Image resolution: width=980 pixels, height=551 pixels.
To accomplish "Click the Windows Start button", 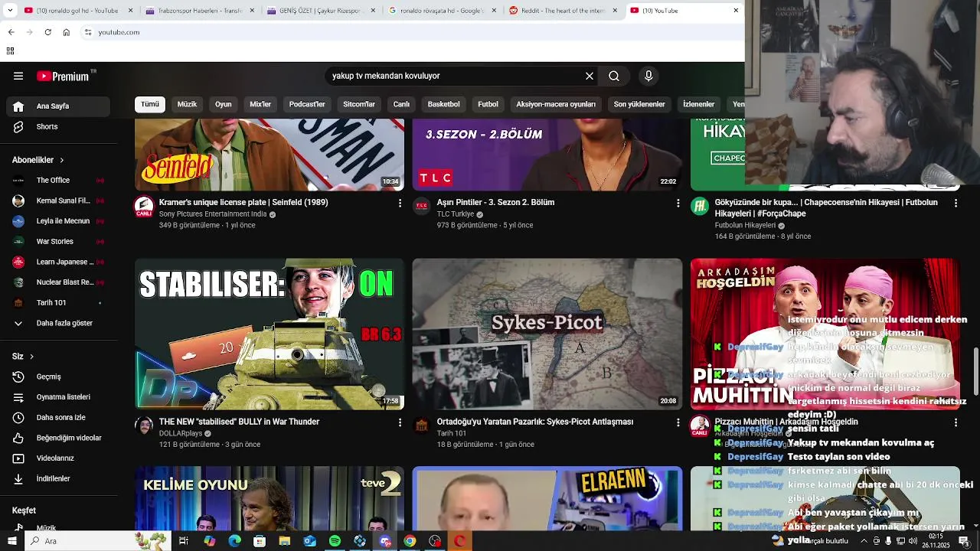I will pos(12,541).
